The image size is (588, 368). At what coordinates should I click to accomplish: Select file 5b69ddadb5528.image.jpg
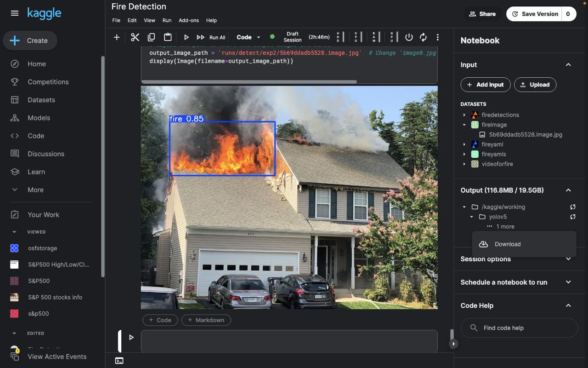(525, 135)
